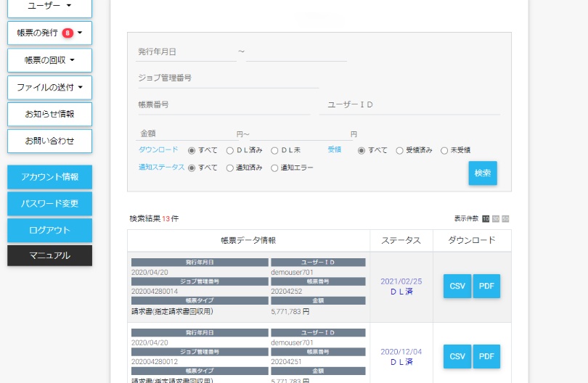The width and height of the screenshot is (588, 383).
Task: Download PDF for job 202004280014
Action: [x=486, y=287]
